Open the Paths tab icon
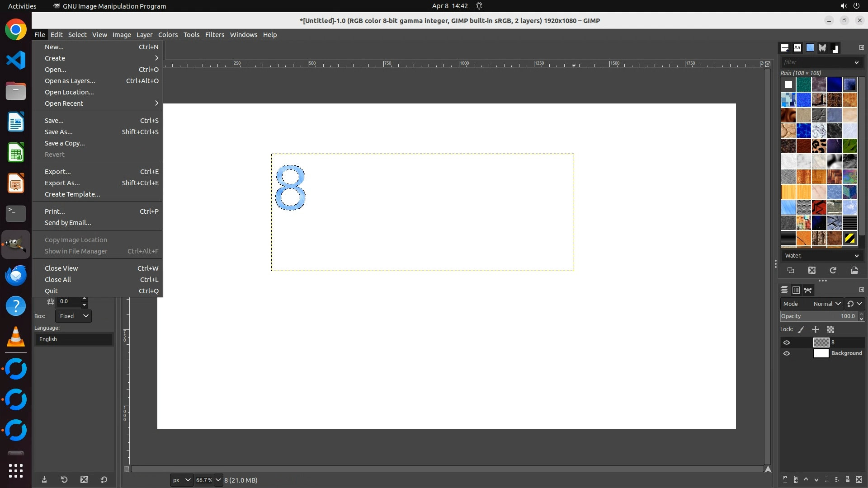Screen dimensions: 868x488 tap(808, 290)
